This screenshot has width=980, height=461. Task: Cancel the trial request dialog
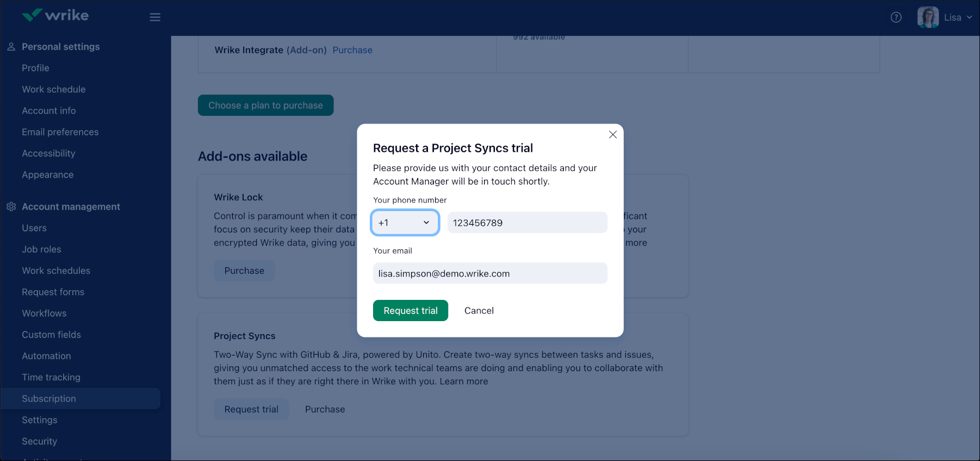(x=479, y=311)
